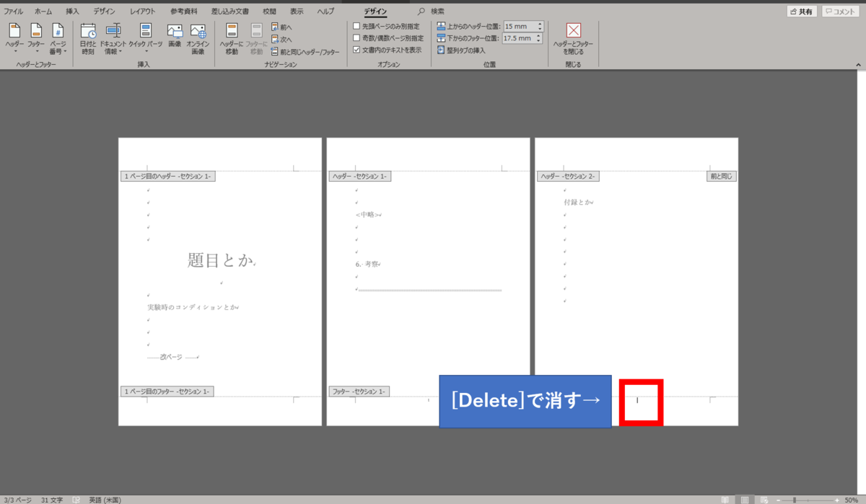Jump to previous section with 前へ
The image size is (866, 504).
click(281, 27)
